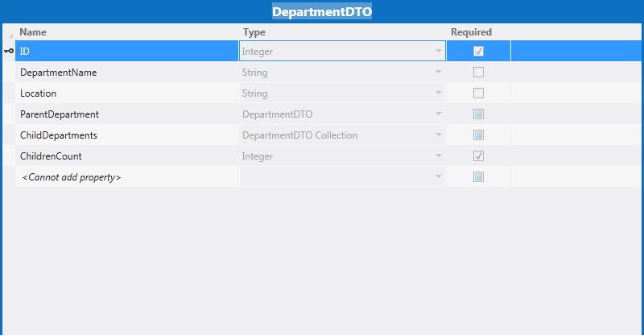Click the row header of ChildDepartments row
The image size is (644, 336).
point(9,135)
